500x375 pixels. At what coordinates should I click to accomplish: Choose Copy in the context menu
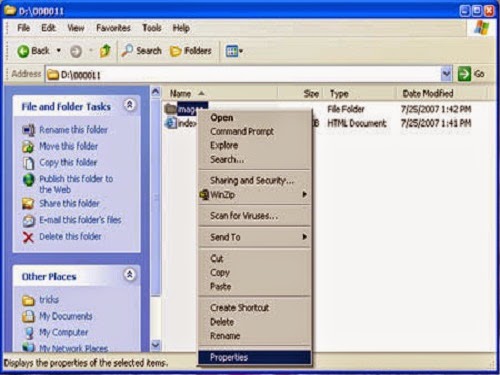(x=255, y=272)
